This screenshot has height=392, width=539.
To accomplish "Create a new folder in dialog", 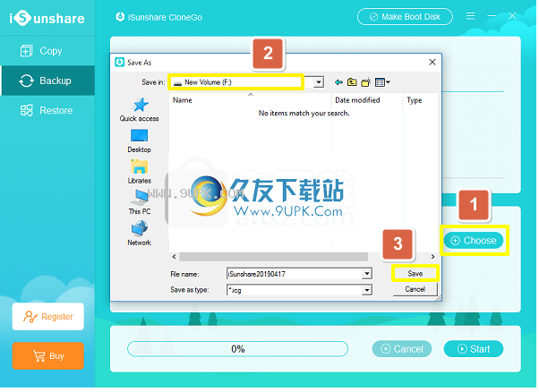I will tap(365, 82).
